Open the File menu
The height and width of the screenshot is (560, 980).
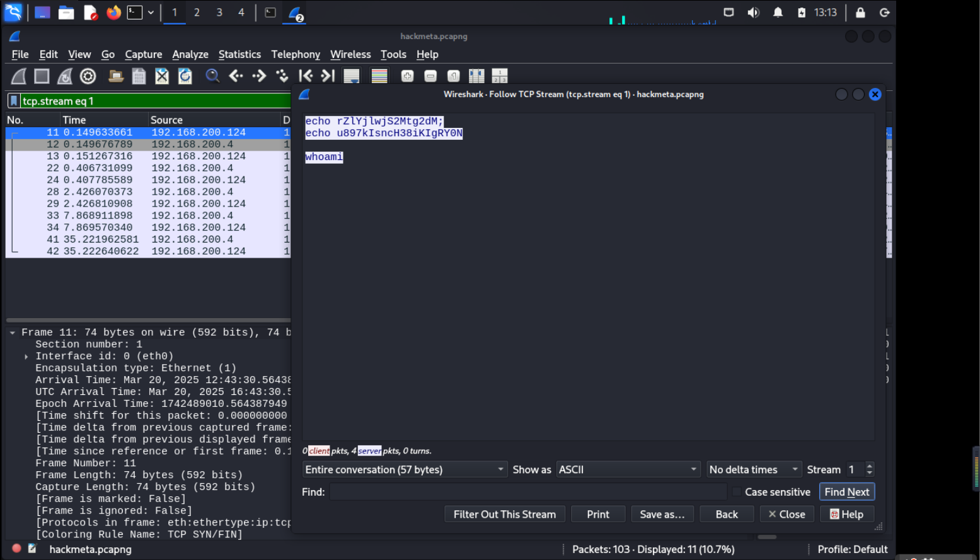(20, 55)
